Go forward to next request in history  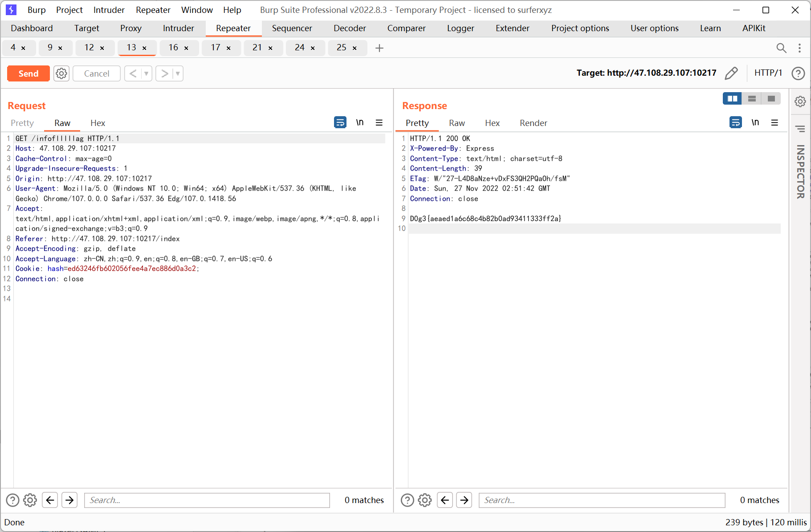pyautogui.click(x=164, y=73)
